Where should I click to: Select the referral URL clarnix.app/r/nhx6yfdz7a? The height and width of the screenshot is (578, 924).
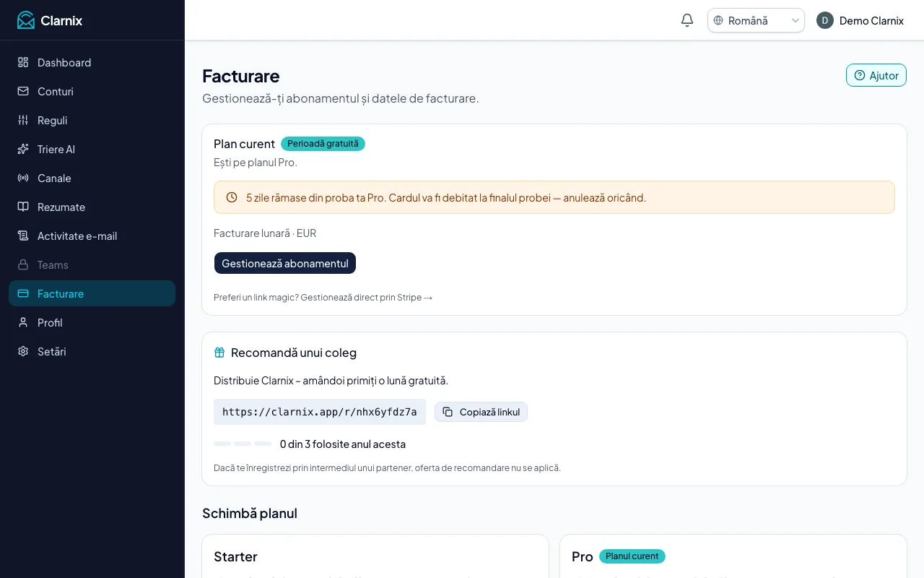tap(320, 412)
